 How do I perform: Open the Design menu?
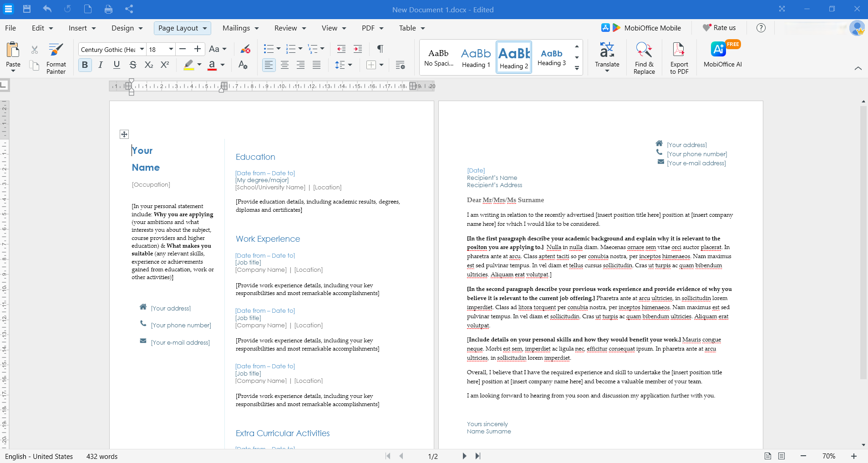pos(127,28)
